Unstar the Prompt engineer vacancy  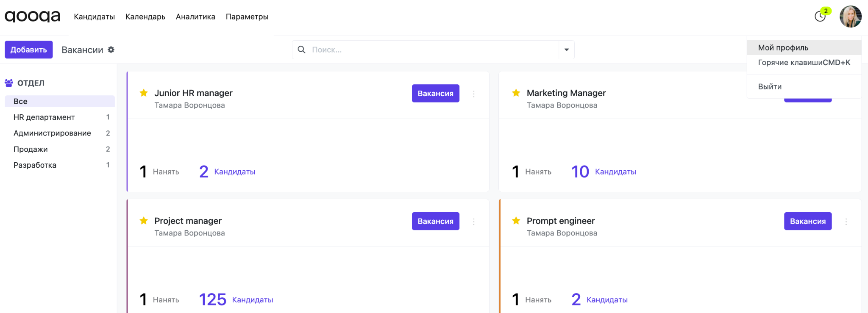(x=516, y=221)
